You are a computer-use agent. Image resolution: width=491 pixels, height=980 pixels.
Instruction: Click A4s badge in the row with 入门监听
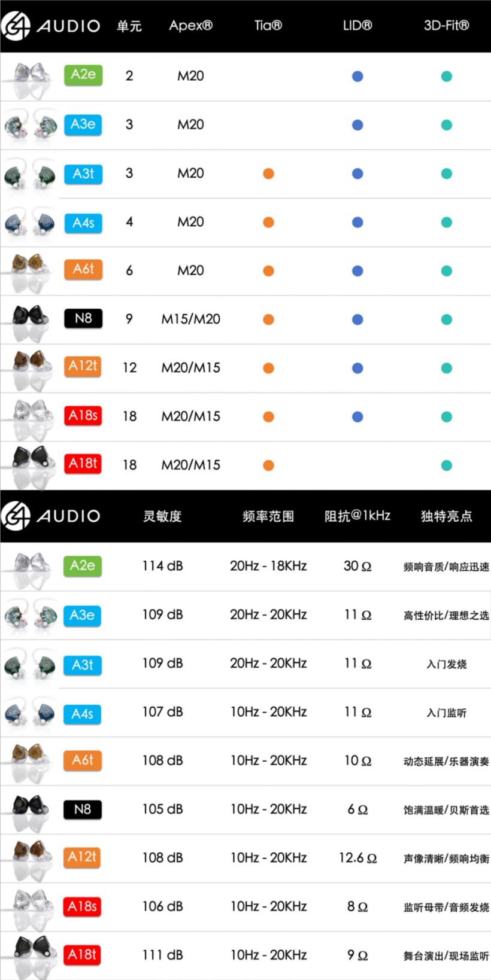[x=82, y=714]
